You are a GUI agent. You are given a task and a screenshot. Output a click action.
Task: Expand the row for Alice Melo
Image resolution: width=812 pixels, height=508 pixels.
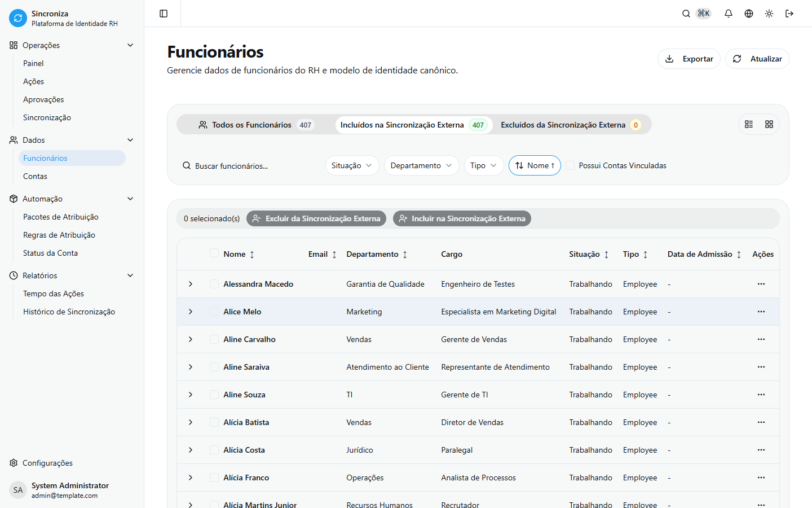pyautogui.click(x=190, y=311)
